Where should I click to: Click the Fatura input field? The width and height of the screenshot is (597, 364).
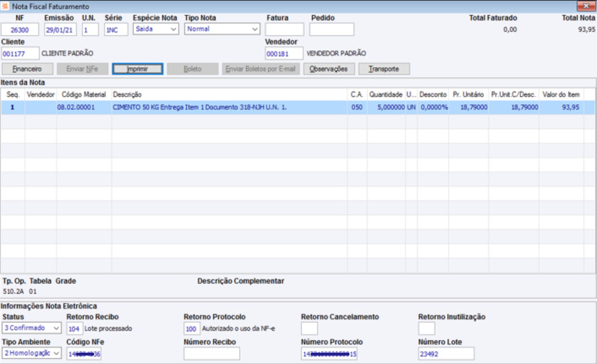285,29
